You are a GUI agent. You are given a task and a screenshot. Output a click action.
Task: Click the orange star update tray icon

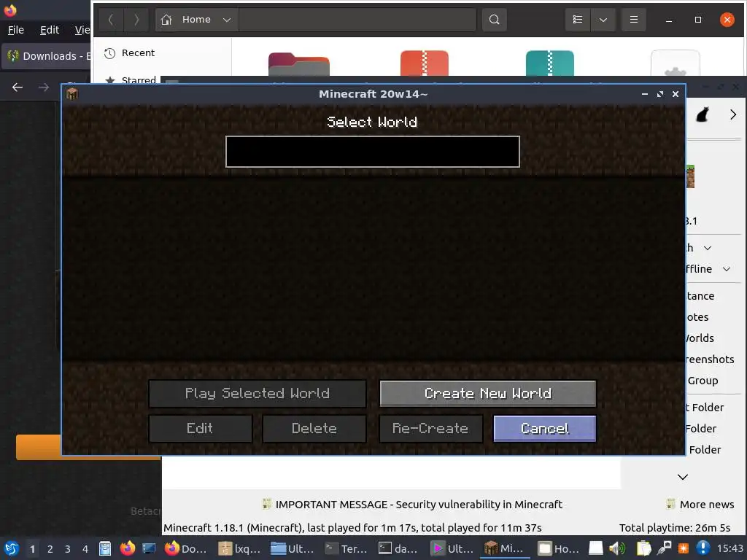pos(684,548)
